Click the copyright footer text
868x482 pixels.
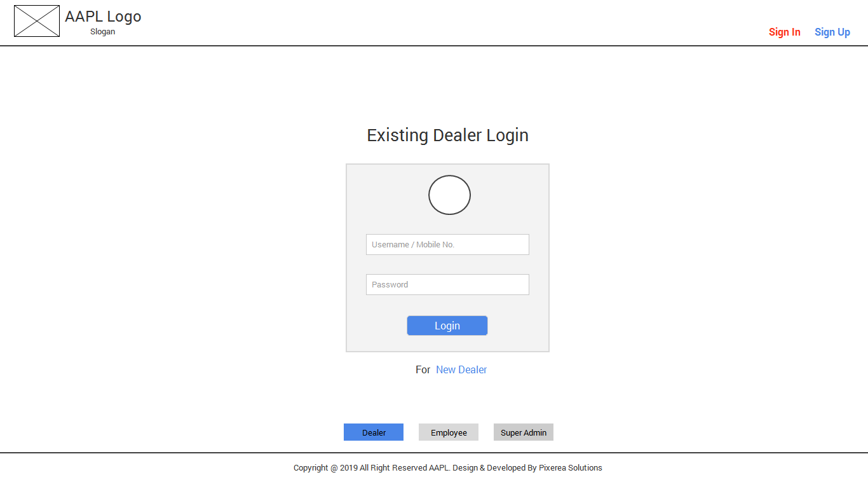pyautogui.click(x=448, y=467)
